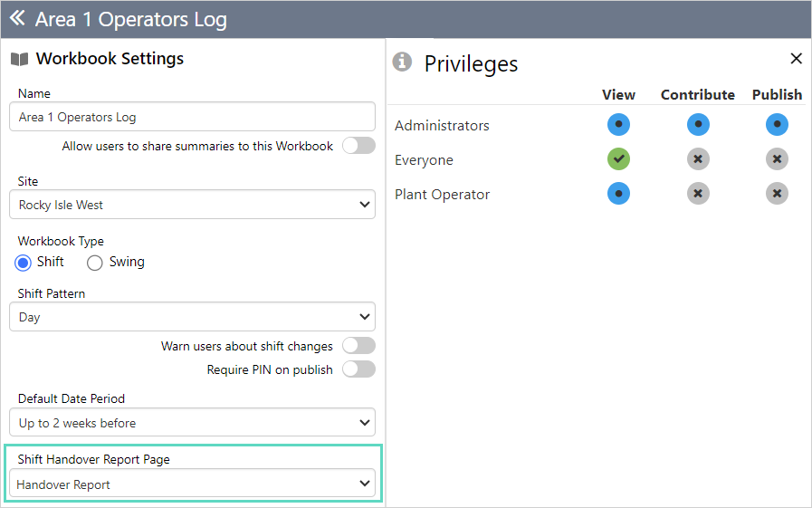This screenshot has width=812, height=508.
Task: Enable sharing summaries to this Workbook
Action: (358, 146)
